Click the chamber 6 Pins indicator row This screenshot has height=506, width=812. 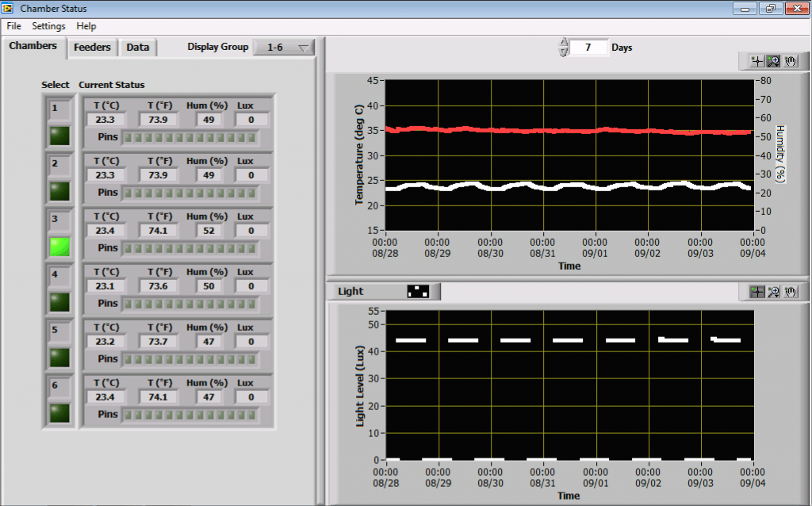click(190, 415)
